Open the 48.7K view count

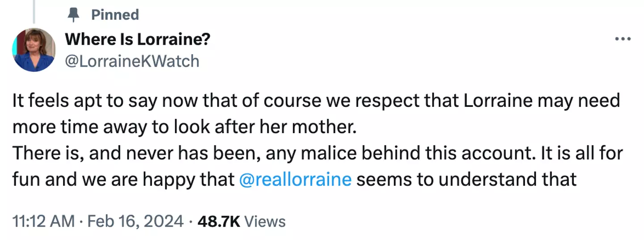219,221
